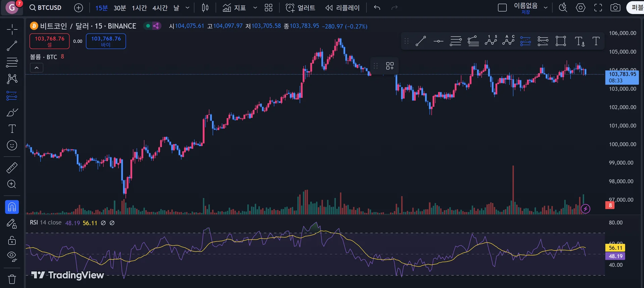
Task: Click the 103,768.76 셀 sell button
Action: point(50,41)
